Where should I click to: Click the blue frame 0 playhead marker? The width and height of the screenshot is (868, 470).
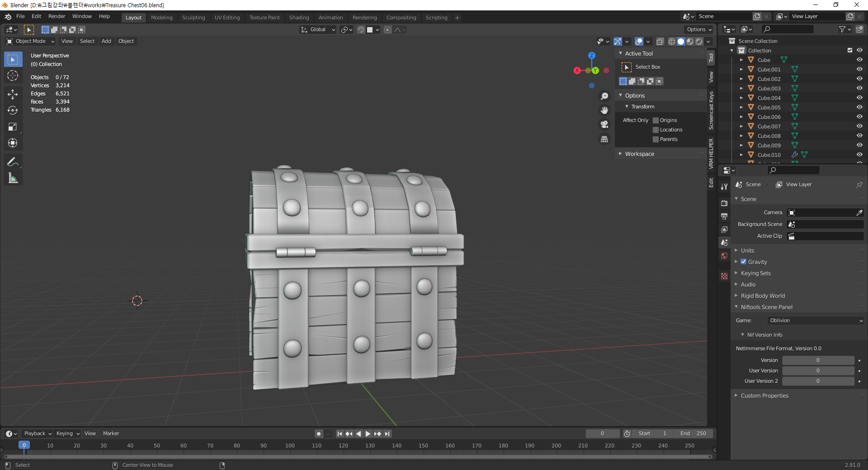pyautogui.click(x=24, y=445)
